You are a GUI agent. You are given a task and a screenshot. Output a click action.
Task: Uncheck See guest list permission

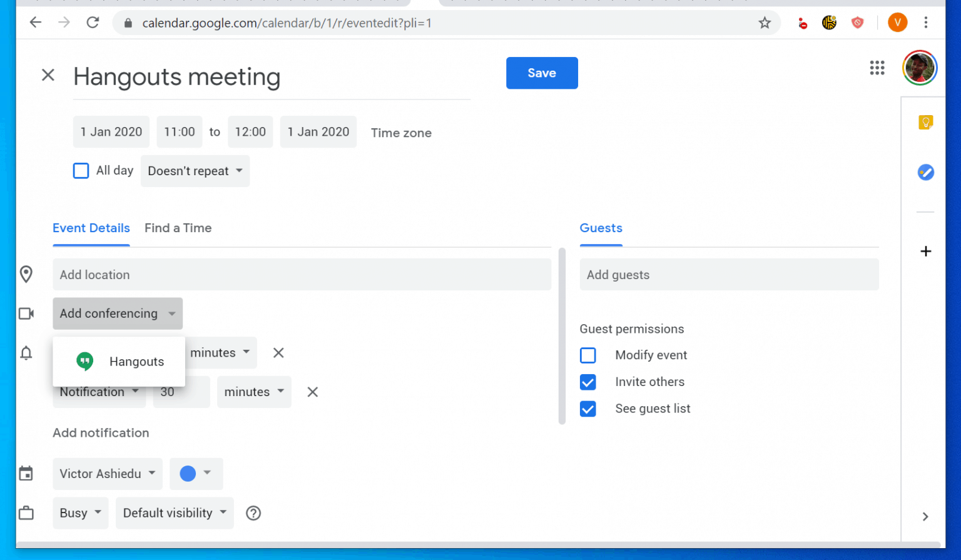(x=588, y=409)
